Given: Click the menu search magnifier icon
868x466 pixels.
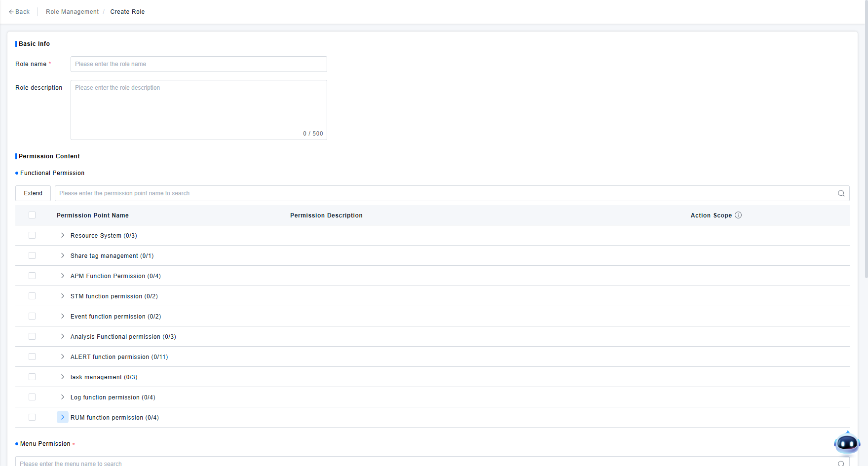Looking at the screenshot, I should pos(841,463).
